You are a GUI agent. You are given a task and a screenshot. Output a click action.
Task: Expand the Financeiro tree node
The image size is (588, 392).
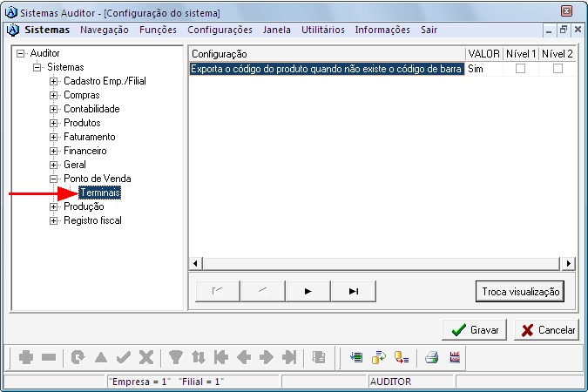tap(54, 151)
